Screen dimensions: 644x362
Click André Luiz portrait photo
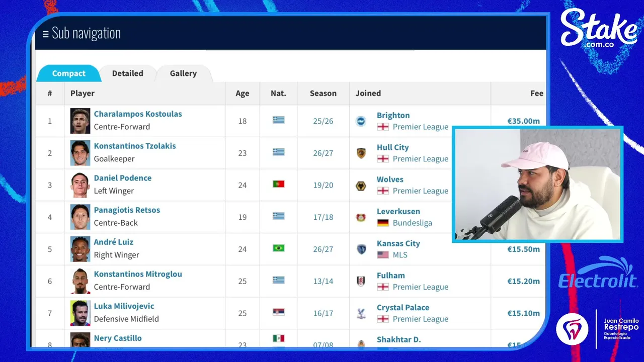[80, 249]
